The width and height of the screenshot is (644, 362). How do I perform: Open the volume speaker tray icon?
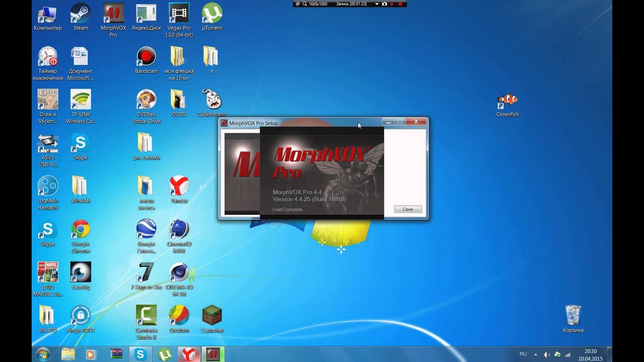click(547, 354)
